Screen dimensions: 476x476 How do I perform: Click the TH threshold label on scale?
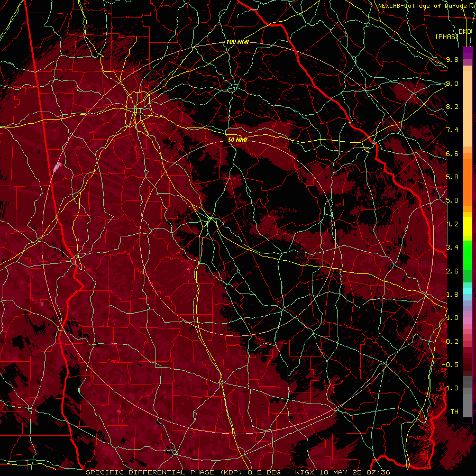454,412
